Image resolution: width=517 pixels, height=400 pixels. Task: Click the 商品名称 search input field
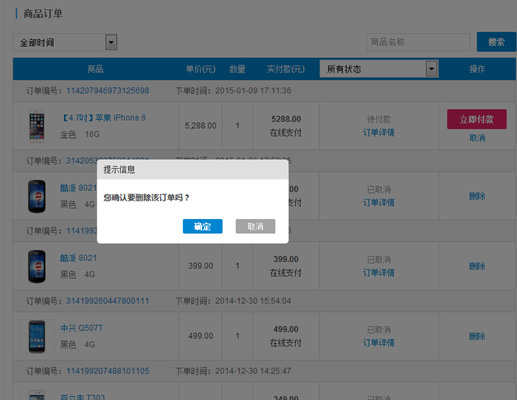tap(418, 42)
